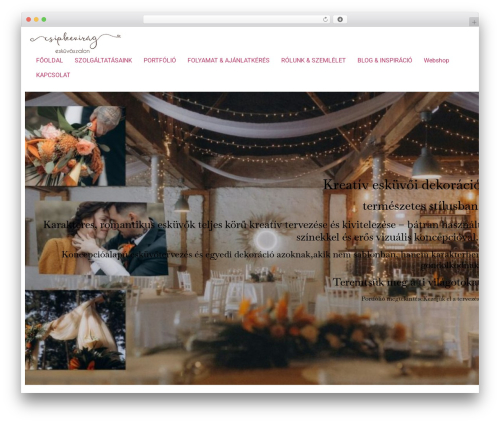Viewport: 500px width, 423px height.
Task: Open RÓLUNK & SZEMLÉLET menu item
Action: (x=313, y=60)
